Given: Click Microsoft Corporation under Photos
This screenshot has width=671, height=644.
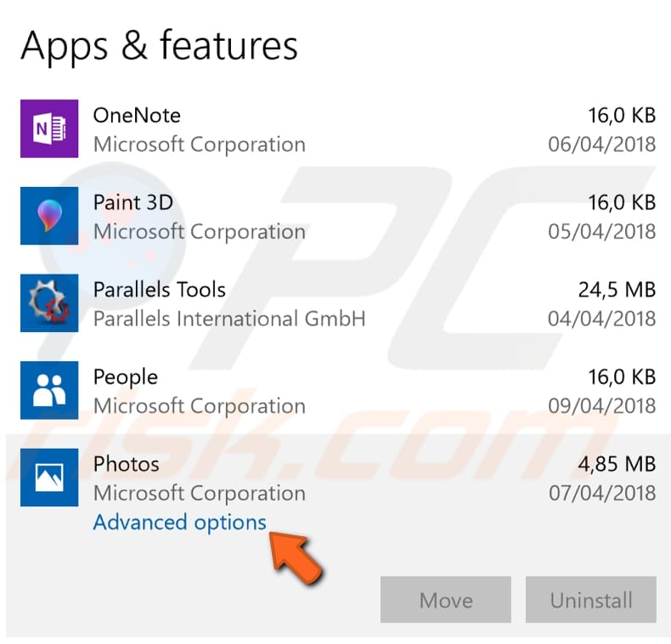Looking at the screenshot, I should pos(200,494).
